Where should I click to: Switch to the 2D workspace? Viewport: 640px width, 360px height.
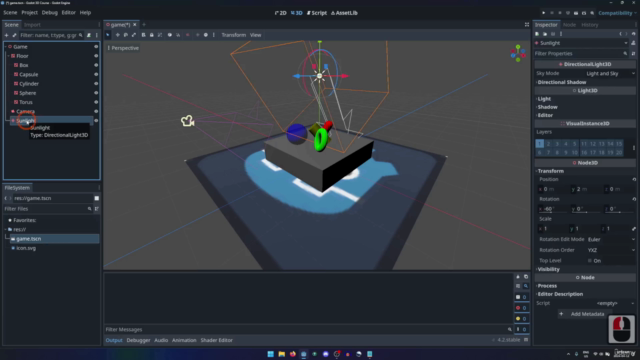click(281, 13)
